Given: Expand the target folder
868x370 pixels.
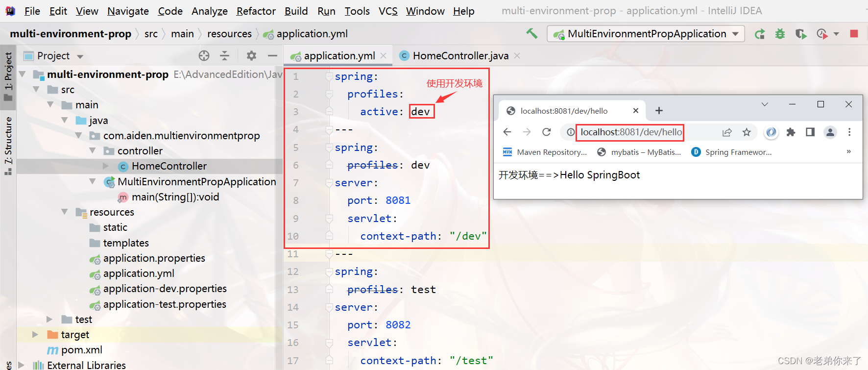Looking at the screenshot, I should point(35,334).
